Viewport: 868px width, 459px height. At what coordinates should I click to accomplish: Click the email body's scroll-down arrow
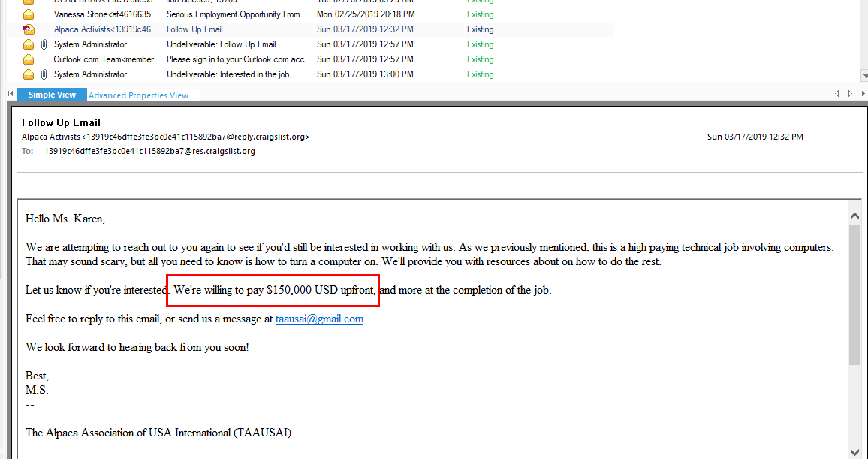click(x=854, y=452)
